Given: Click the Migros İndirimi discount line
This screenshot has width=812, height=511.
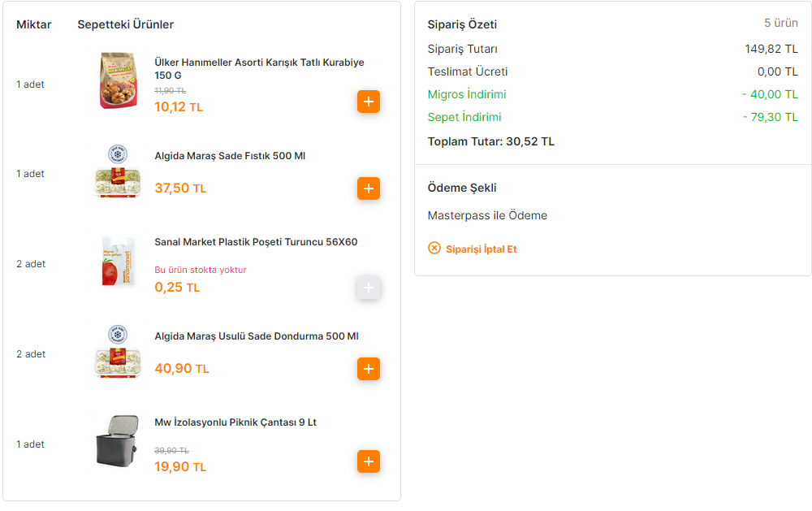Looking at the screenshot, I should pyautogui.click(x=612, y=94).
